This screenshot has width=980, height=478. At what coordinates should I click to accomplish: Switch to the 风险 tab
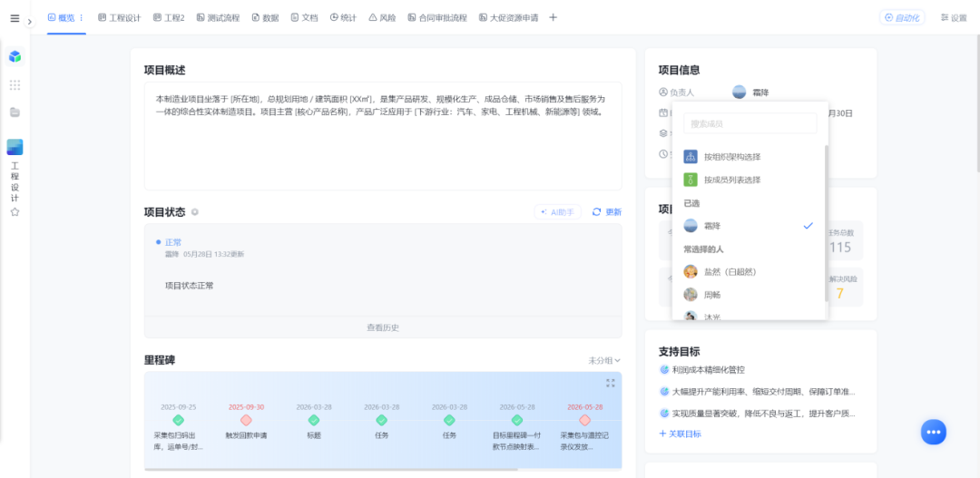(383, 17)
